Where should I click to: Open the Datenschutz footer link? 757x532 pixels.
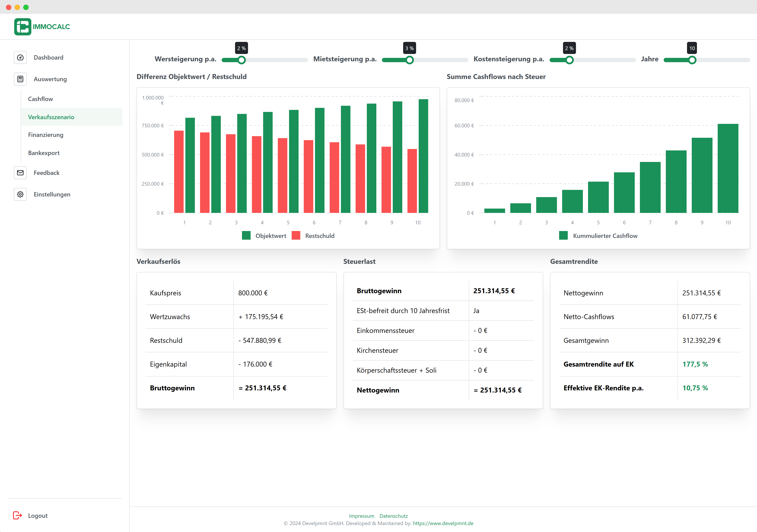(393, 516)
